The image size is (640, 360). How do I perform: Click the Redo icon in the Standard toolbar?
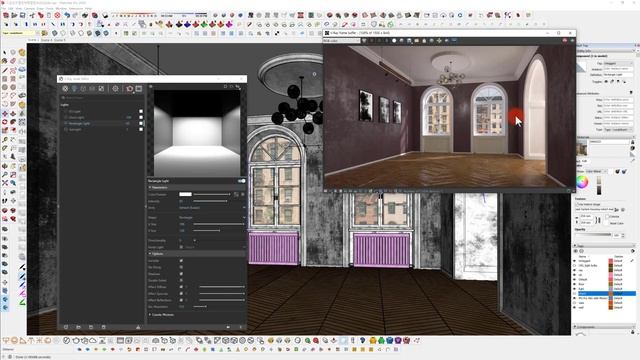[76, 15]
